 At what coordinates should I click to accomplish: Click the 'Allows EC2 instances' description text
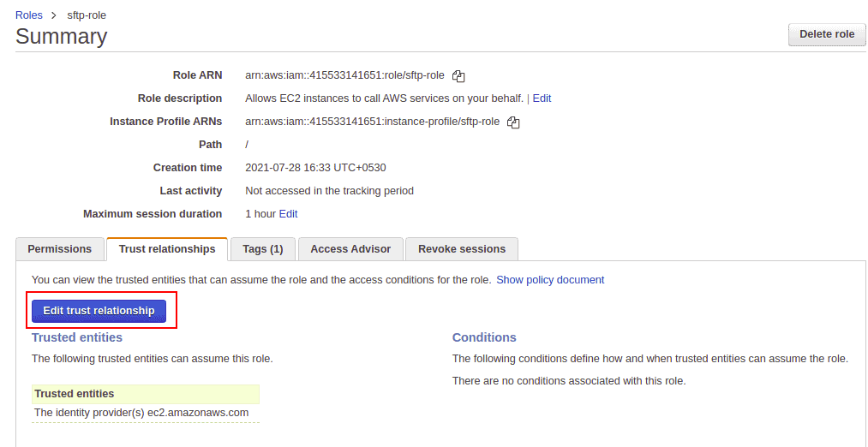[384, 98]
